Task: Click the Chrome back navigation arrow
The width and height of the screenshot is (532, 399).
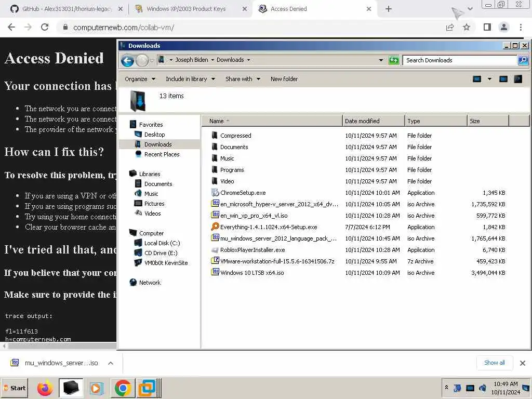Action: pyautogui.click(x=11, y=27)
